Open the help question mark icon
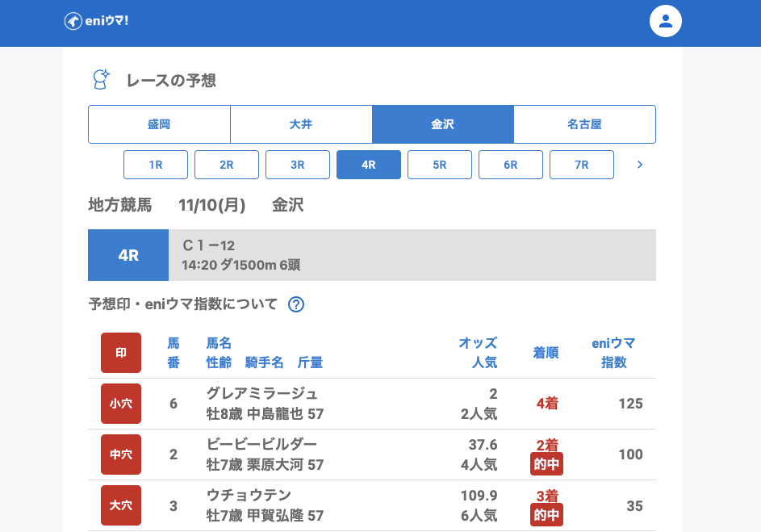 pyautogui.click(x=296, y=304)
